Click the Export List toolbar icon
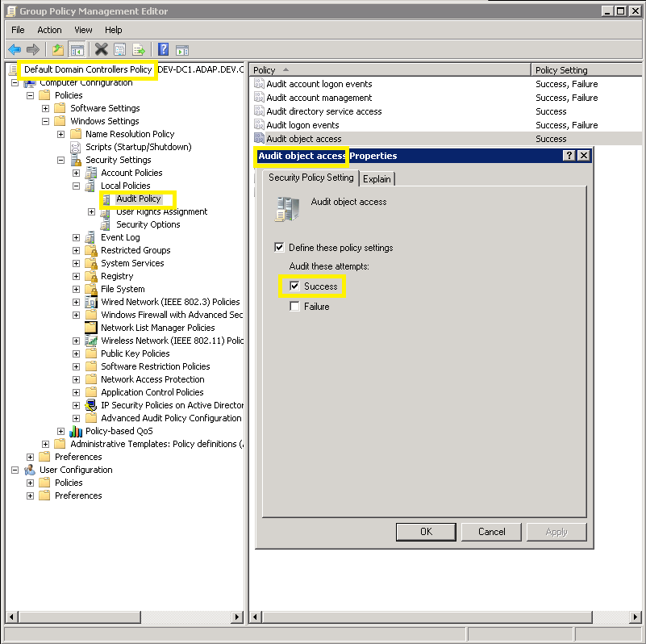The image size is (646, 644). point(139,49)
